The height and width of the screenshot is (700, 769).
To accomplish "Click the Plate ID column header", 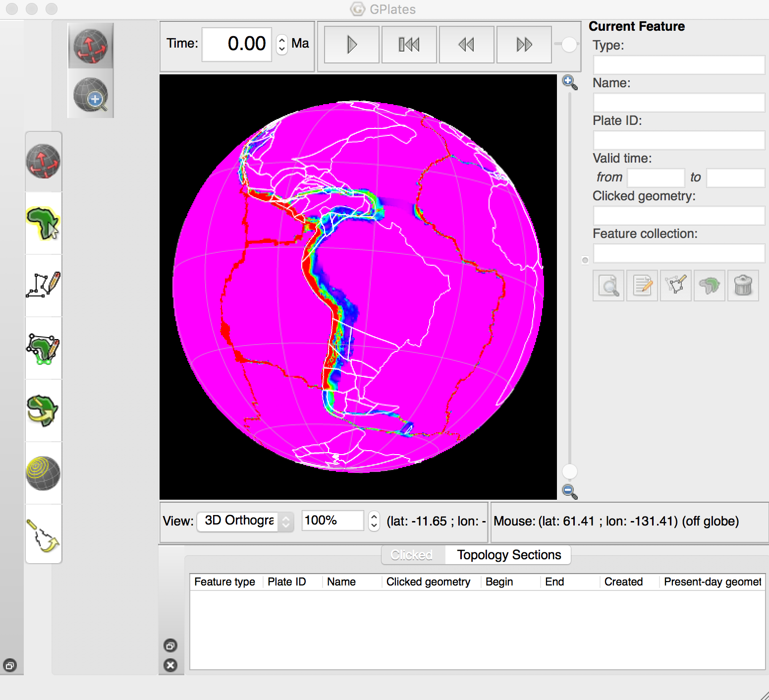I will [x=293, y=582].
